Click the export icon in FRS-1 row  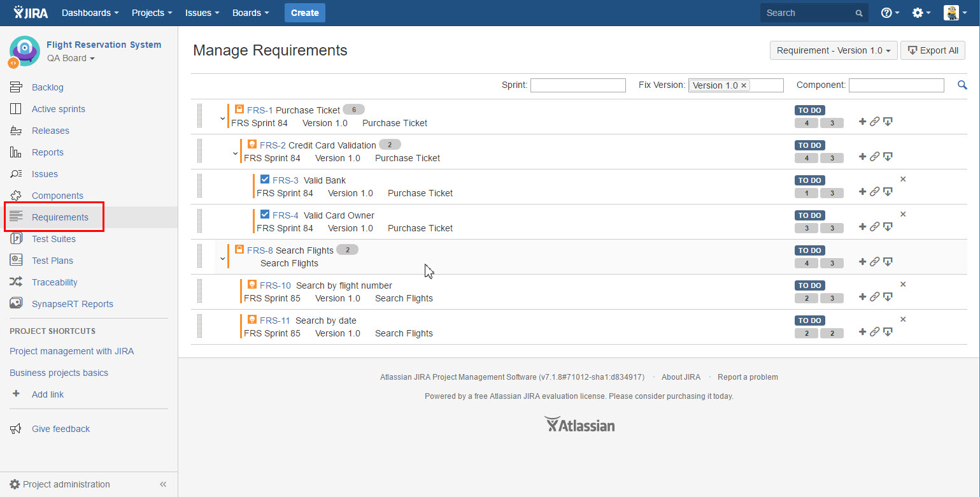(888, 122)
